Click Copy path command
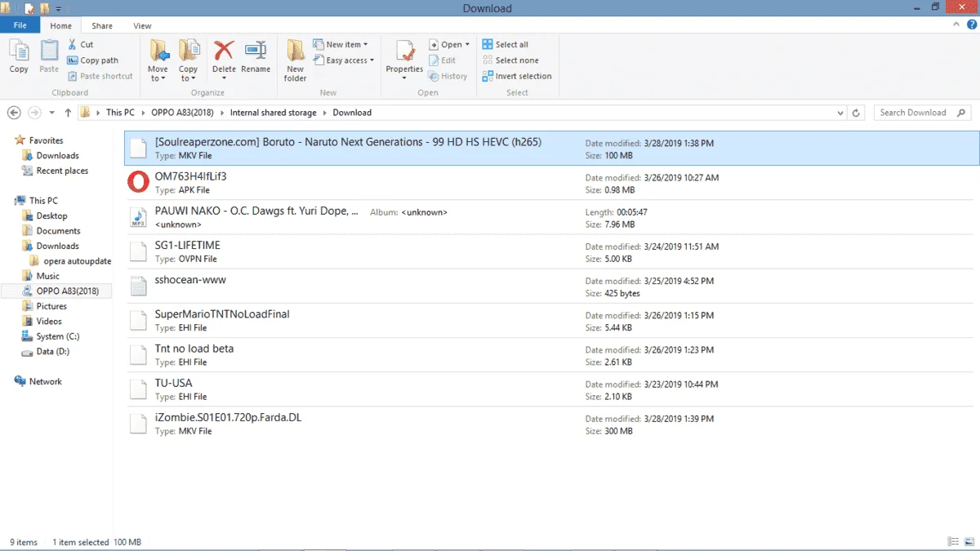Image resolution: width=980 pixels, height=551 pixels. (93, 60)
